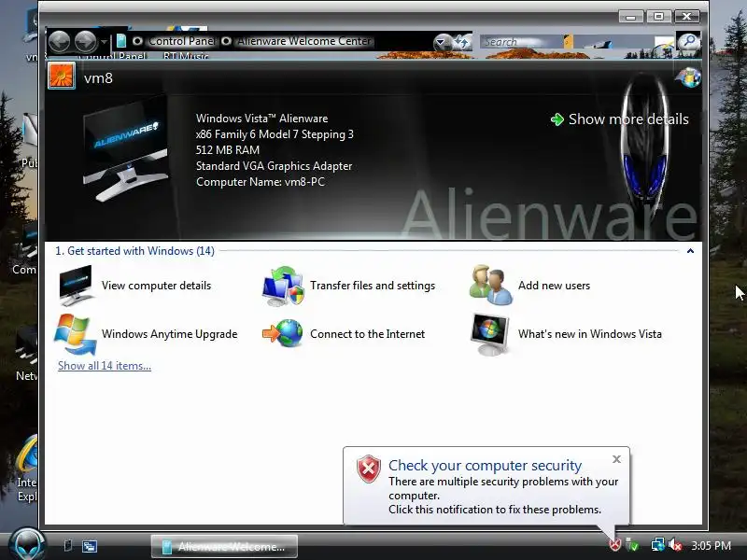Select Control Panel in the address breadcrumb
747x560 pixels.
[x=181, y=41]
